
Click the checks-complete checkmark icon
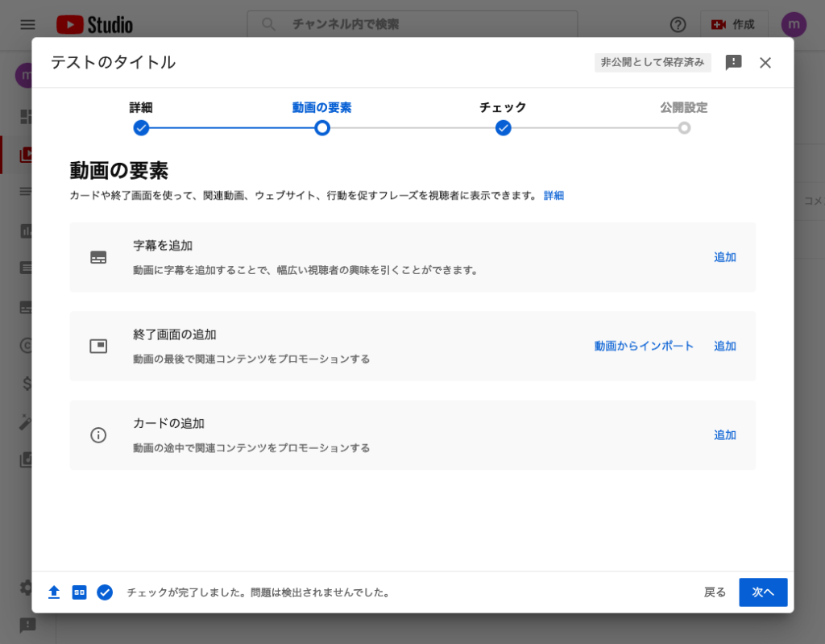tap(105, 592)
